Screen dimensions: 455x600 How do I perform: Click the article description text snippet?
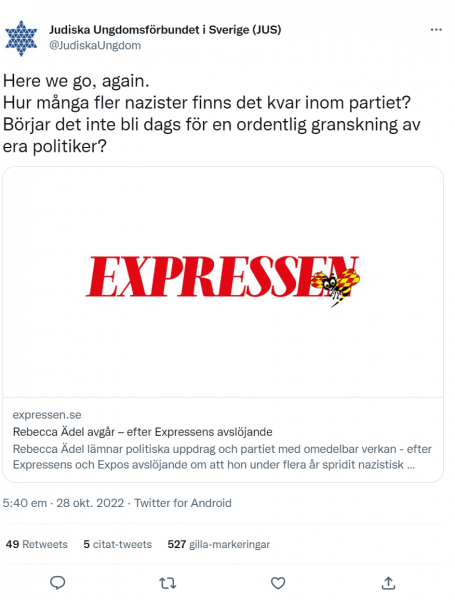point(222,457)
